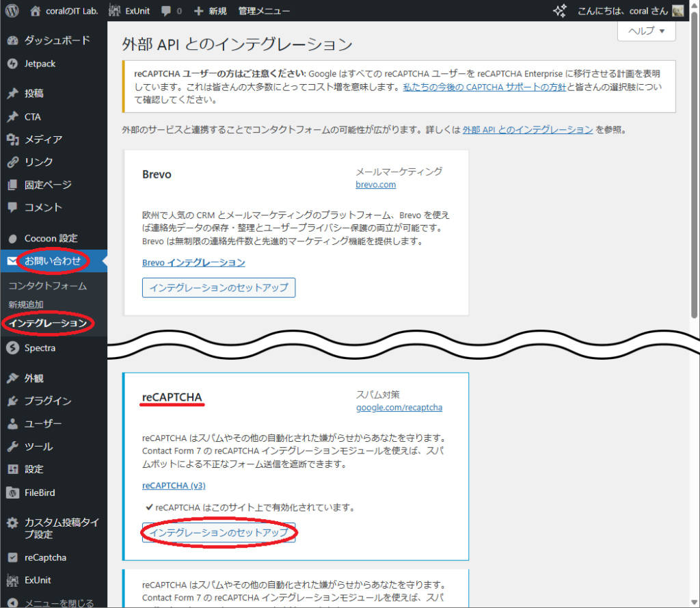Click the reCAPTCHA card title
700x608 pixels.
172,397
